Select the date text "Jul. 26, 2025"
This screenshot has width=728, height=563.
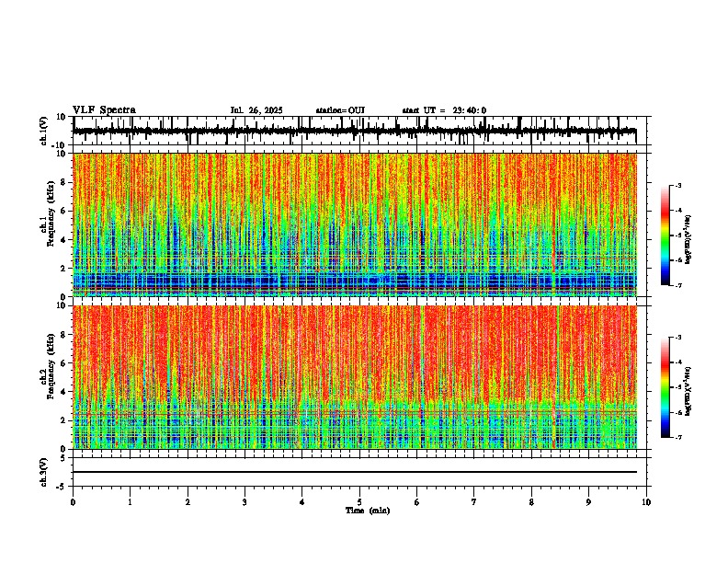tap(256, 110)
